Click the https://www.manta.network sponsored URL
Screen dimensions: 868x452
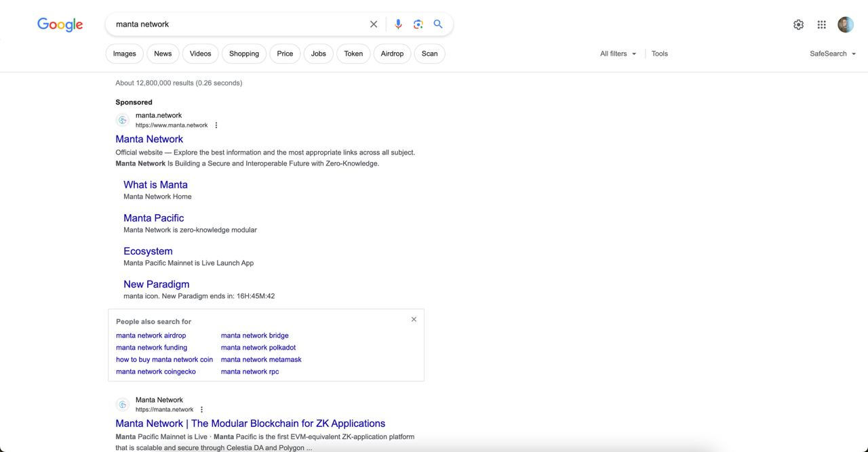172,125
